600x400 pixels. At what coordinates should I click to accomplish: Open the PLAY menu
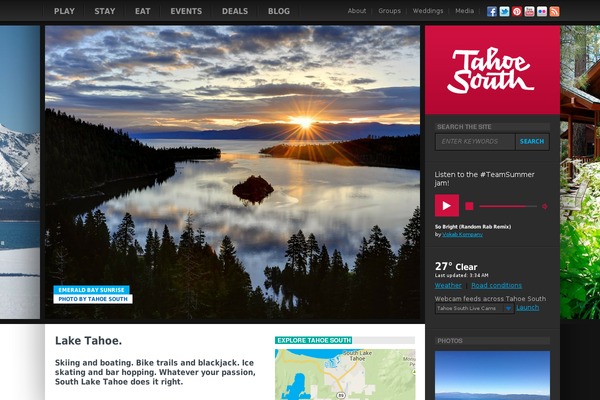pyautogui.click(x=64, y=11)
